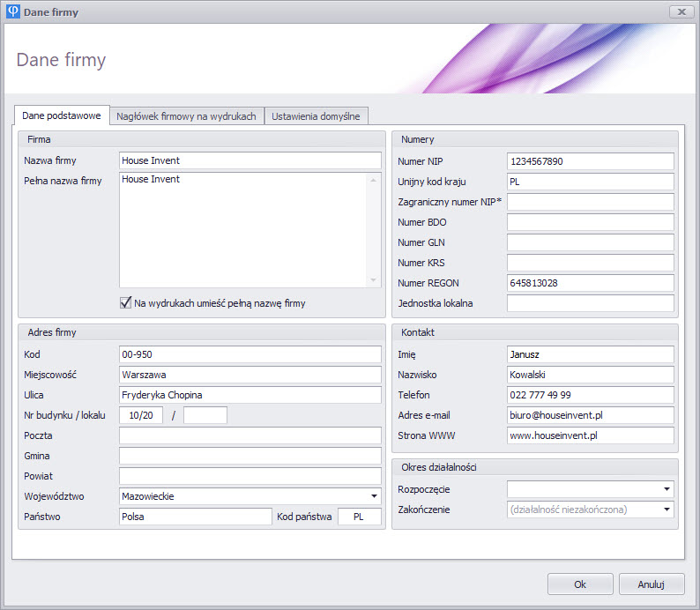Select the 'Dane podstawowe' tab
Viewport: 700px width, 610px height.
61,115
